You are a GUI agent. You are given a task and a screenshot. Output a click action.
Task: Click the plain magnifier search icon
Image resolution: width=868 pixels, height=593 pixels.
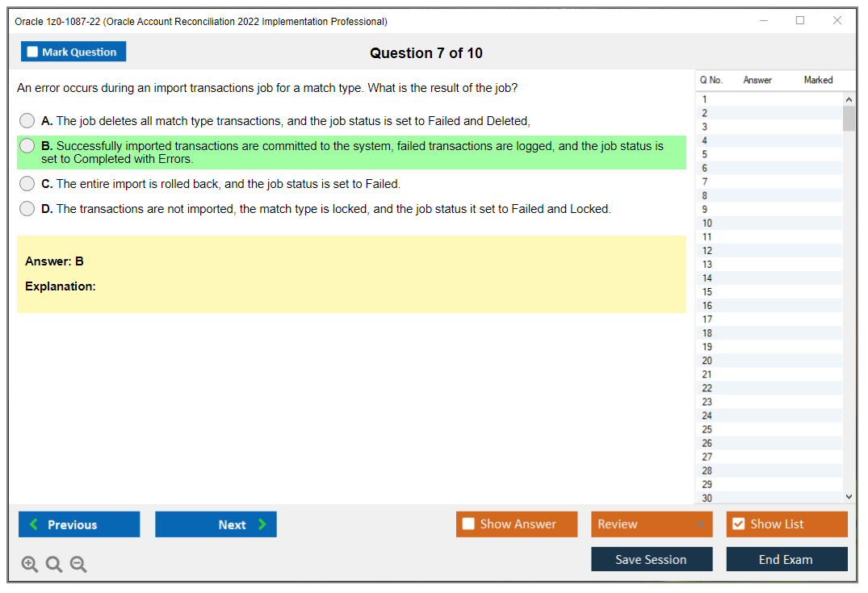(53, 564)
